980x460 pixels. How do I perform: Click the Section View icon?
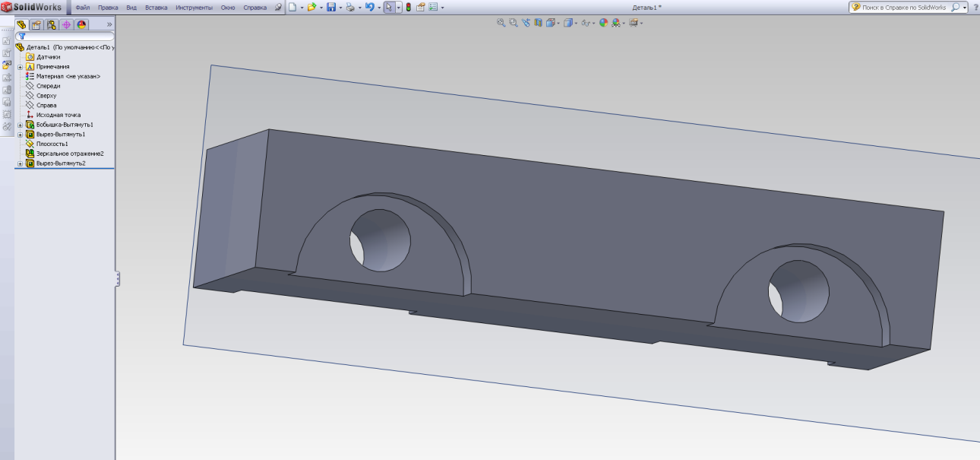coord(538,23)
